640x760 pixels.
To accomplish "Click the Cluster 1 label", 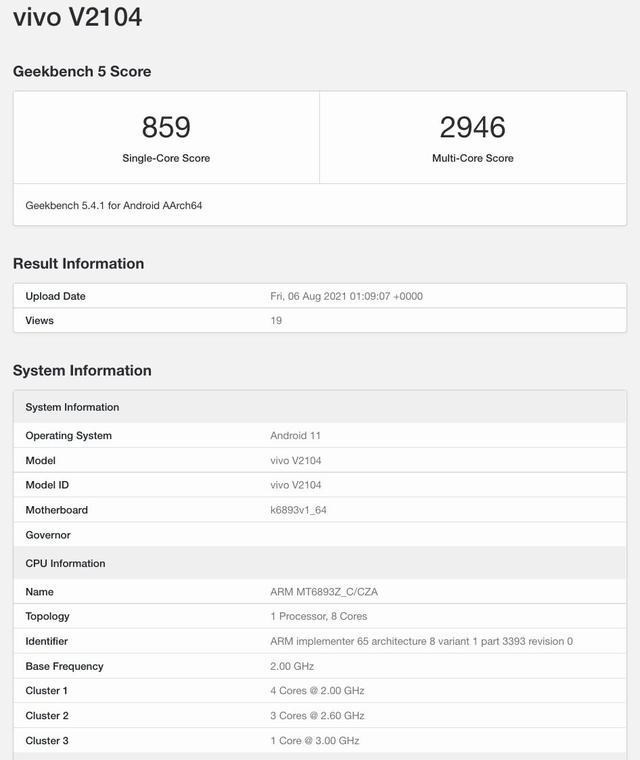I will click(47, 691).
